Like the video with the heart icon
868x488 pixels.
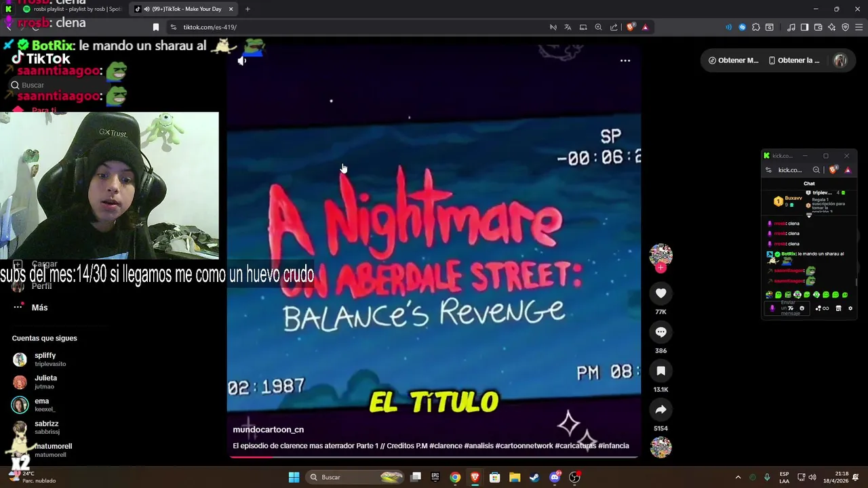pyautogui.click(x=660, y=293)
